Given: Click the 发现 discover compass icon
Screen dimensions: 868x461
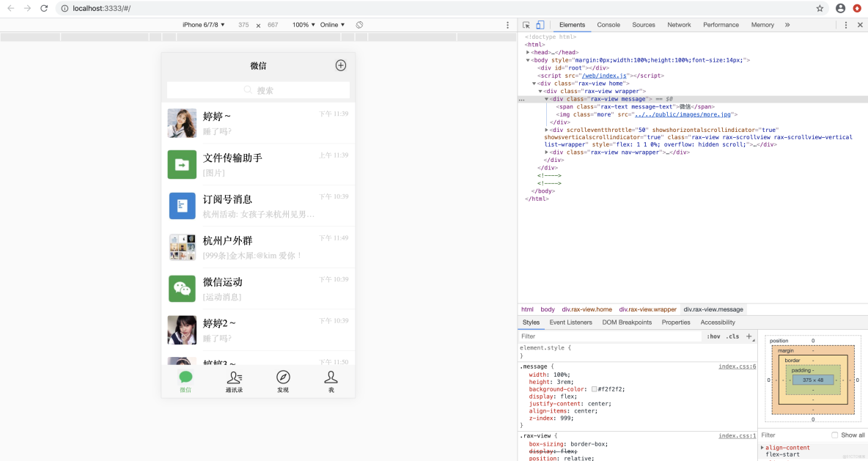Looking at the screenshot, I should 283,376.
